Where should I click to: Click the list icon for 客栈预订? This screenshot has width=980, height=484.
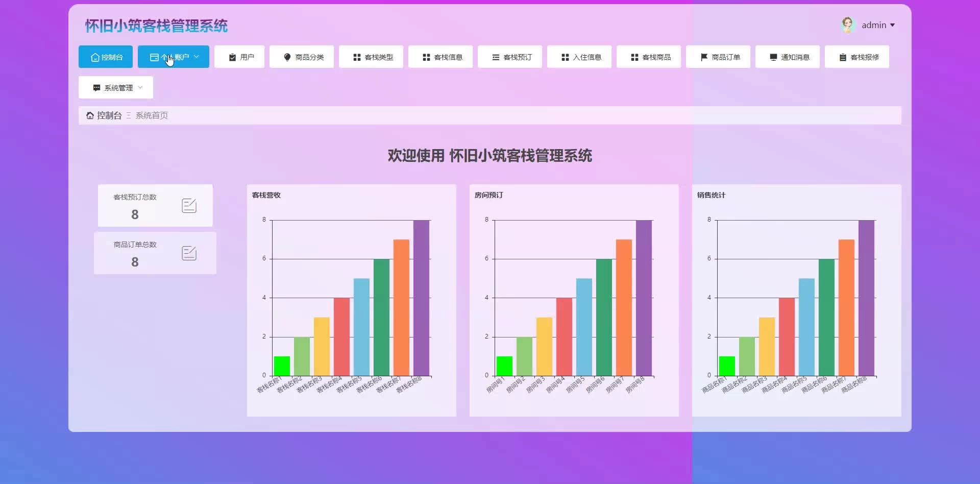(x=496, y=57)
